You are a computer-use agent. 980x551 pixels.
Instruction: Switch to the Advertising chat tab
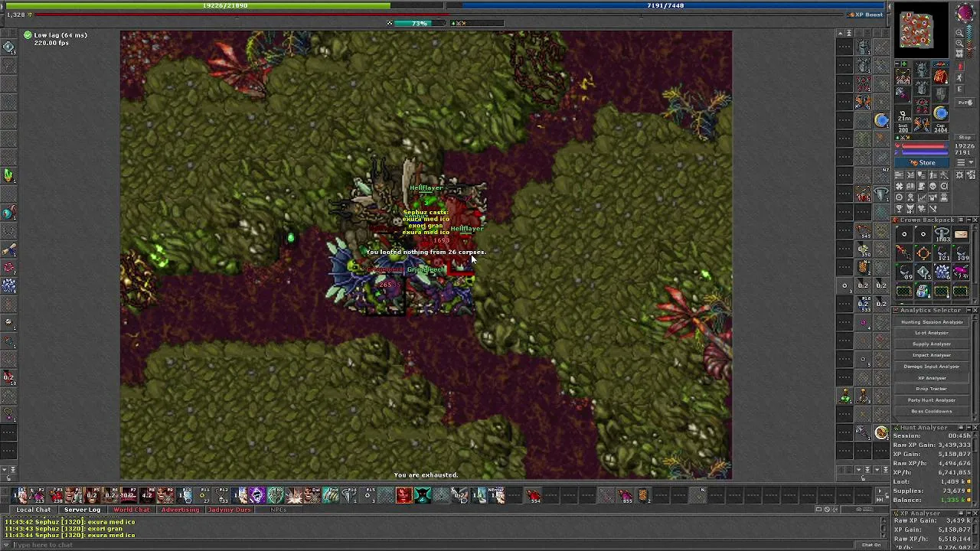point(180,510)
